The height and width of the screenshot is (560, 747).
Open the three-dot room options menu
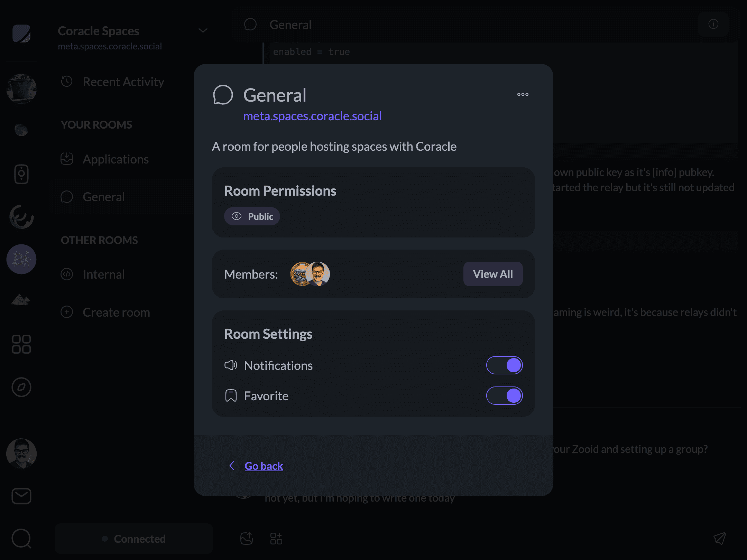[523, 94]
